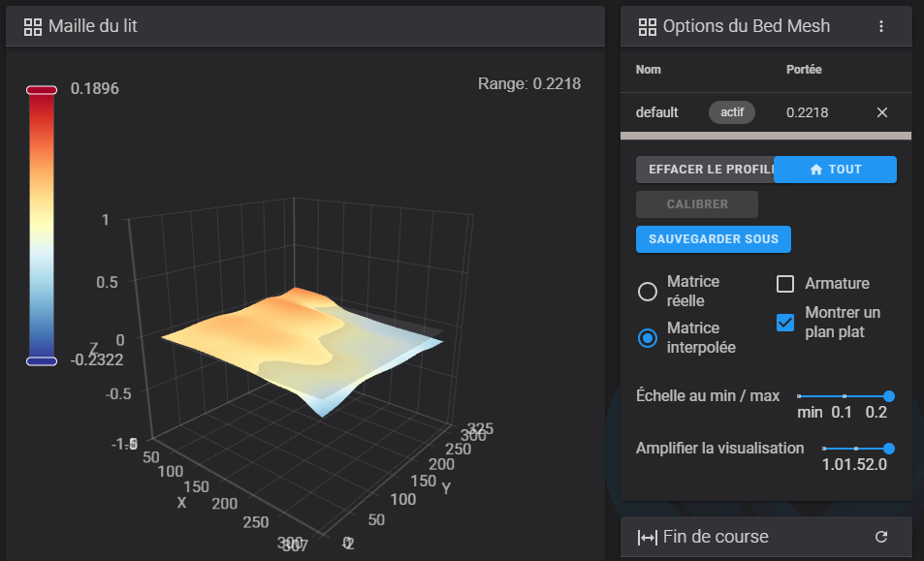This screenshot has width=924, height=561.
Task: Click the -0.2322 minimum scale value
Action: click(97, 359)
